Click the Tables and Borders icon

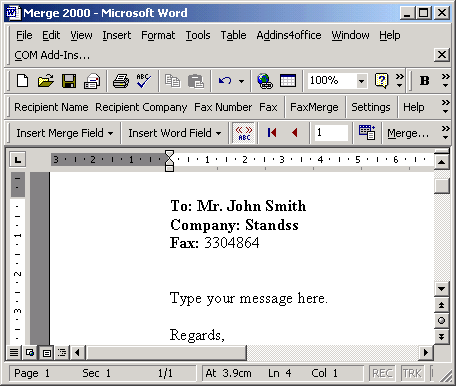click(x=288, y=81)
